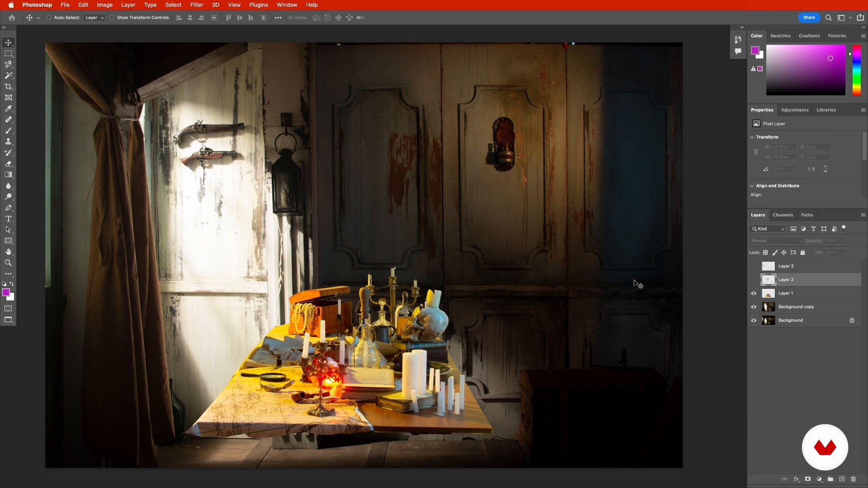The image size is (868, 488).
Task: Show Layer 3 visibility
Action: tap(754, 266)
